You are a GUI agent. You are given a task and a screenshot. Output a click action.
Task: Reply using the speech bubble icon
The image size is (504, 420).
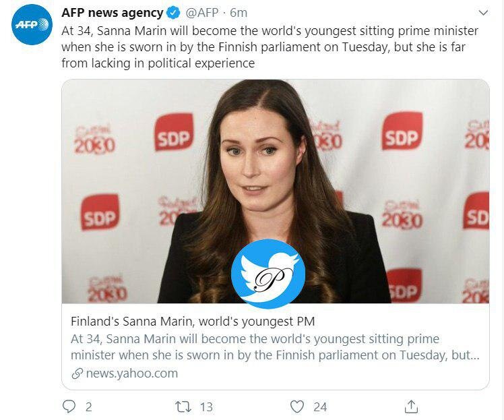69,407
